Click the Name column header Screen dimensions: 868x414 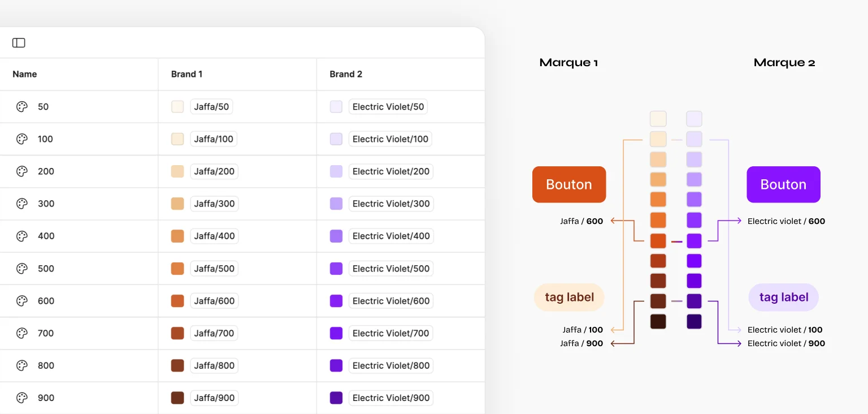tap(25, 74)
